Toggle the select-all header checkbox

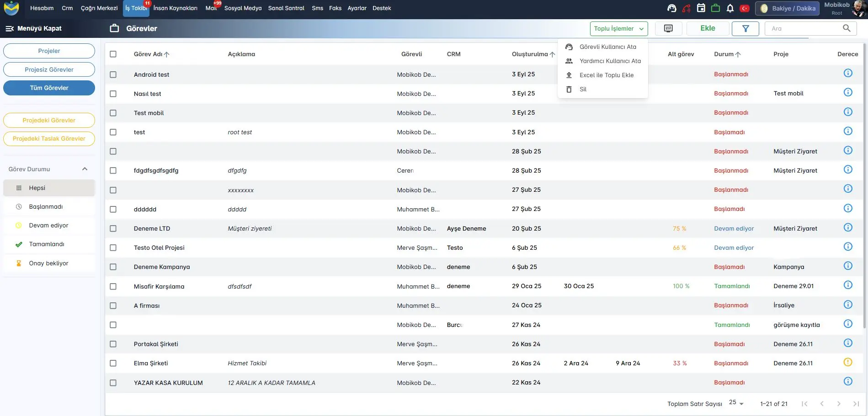(113, 54)
